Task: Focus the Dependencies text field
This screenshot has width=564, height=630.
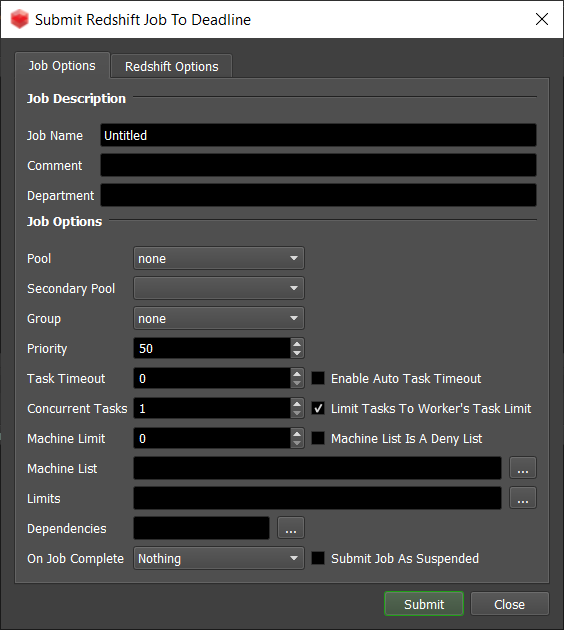Action: (x=201, y=528)
